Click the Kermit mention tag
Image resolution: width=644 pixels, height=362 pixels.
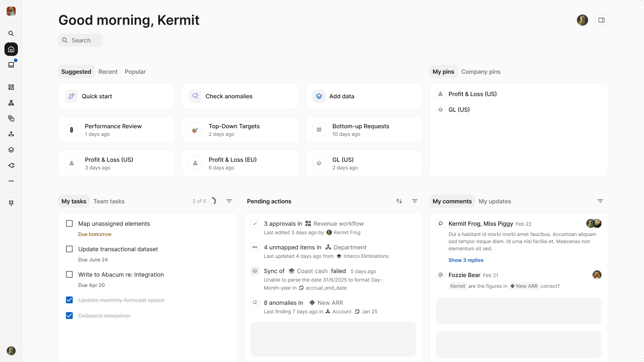point(458,286)
